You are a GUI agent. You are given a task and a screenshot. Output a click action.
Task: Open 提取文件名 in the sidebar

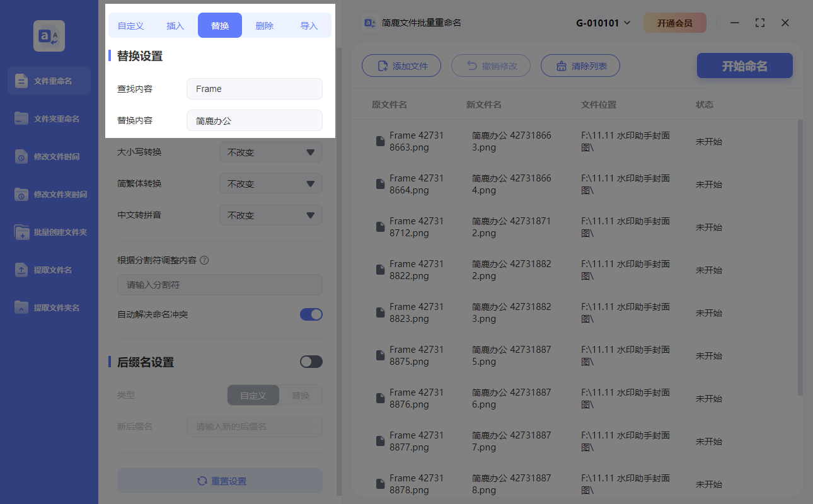tap(49, 270)
